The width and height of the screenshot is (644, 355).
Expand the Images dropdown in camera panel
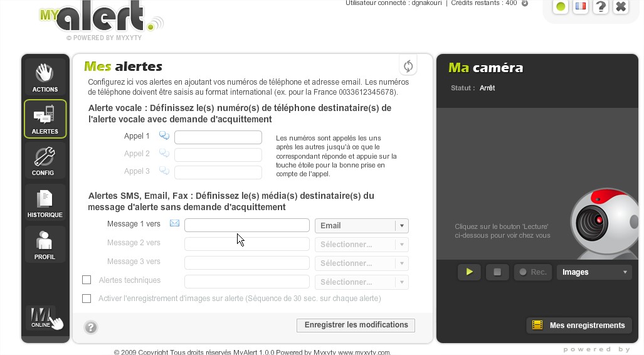(594, 272)
